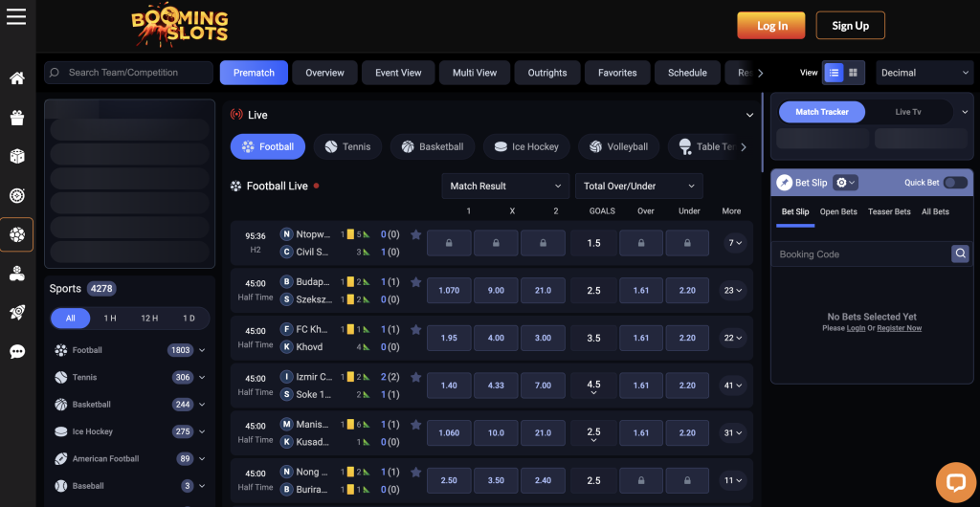980x507 pixels.
Task: Open the Multi View tab
Action: click(475, 73)
